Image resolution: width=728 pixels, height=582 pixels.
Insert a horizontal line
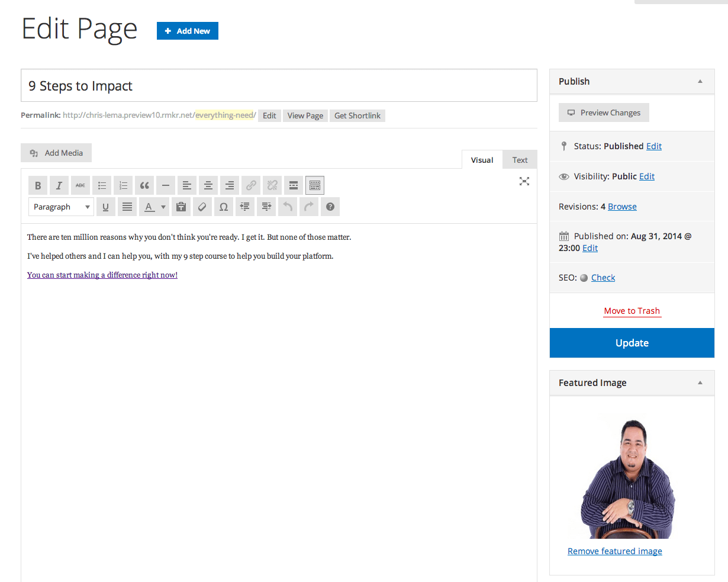[165, 185]
